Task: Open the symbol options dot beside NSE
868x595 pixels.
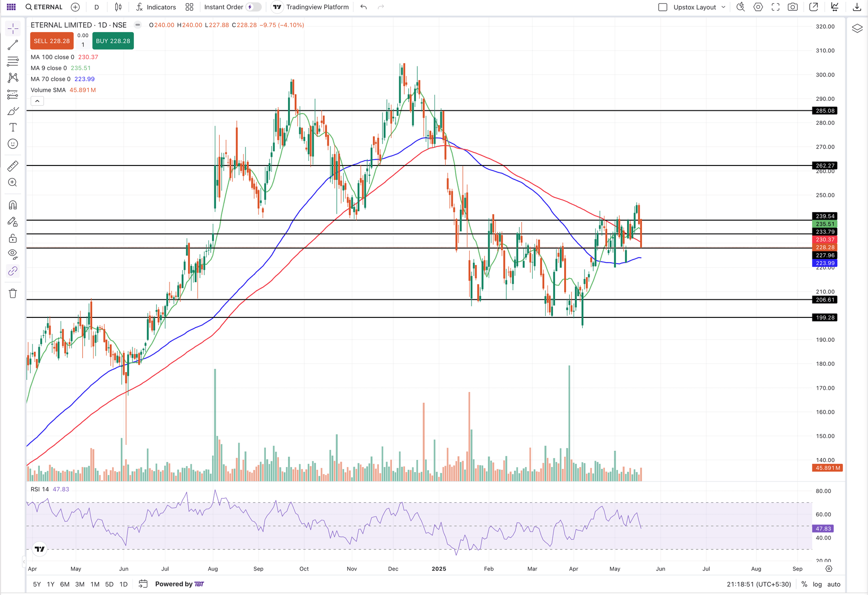Action: pos(138,25)
